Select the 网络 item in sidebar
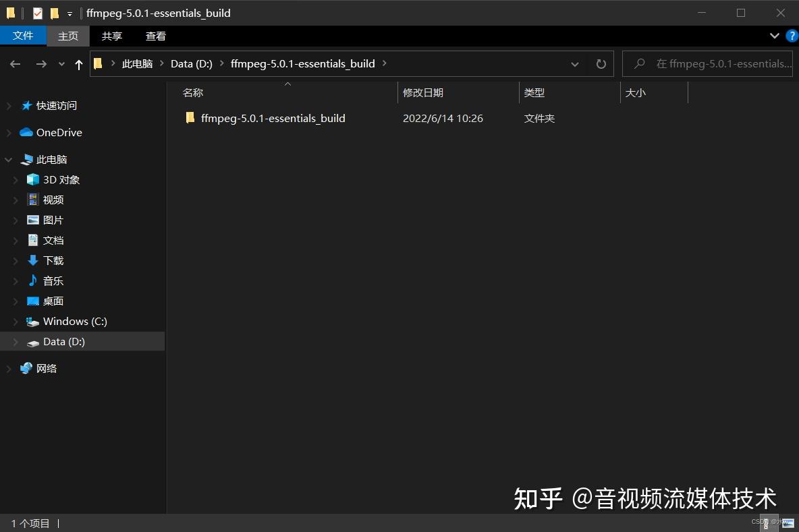Viewport: 799px width, 532px height. 47,367
